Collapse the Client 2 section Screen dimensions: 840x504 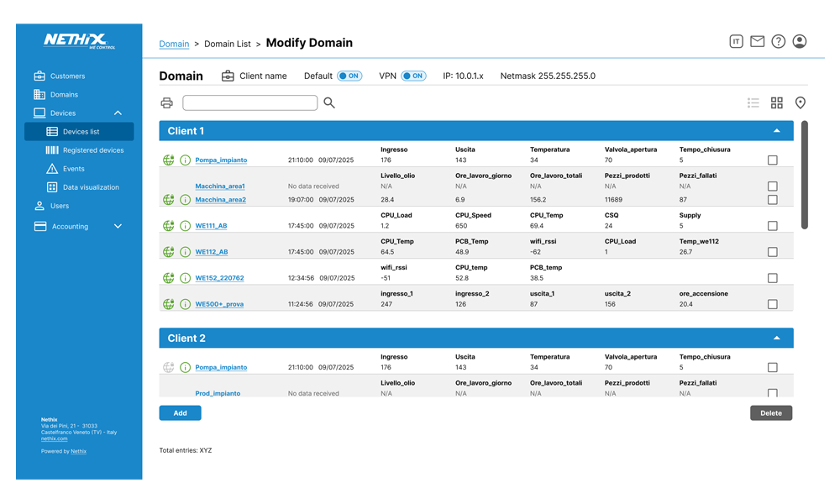pyautogui.click(x=777, y=339)
